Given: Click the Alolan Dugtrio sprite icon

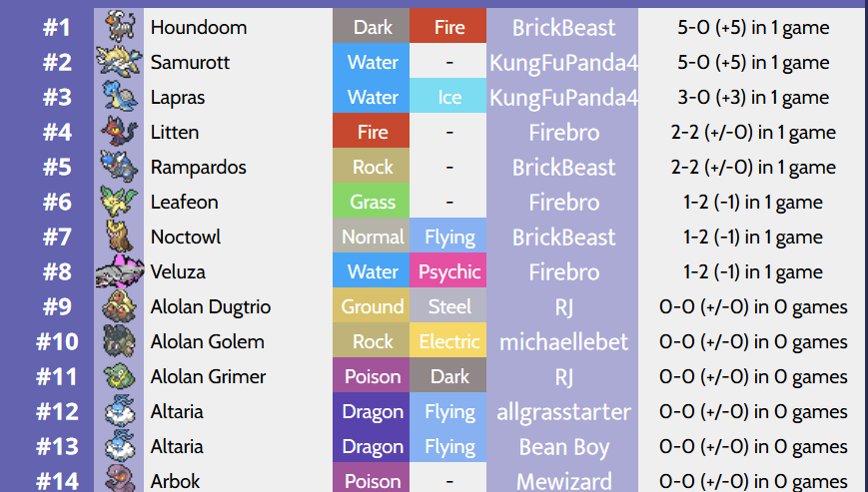Looking at the screenshot, I should 119,306.
